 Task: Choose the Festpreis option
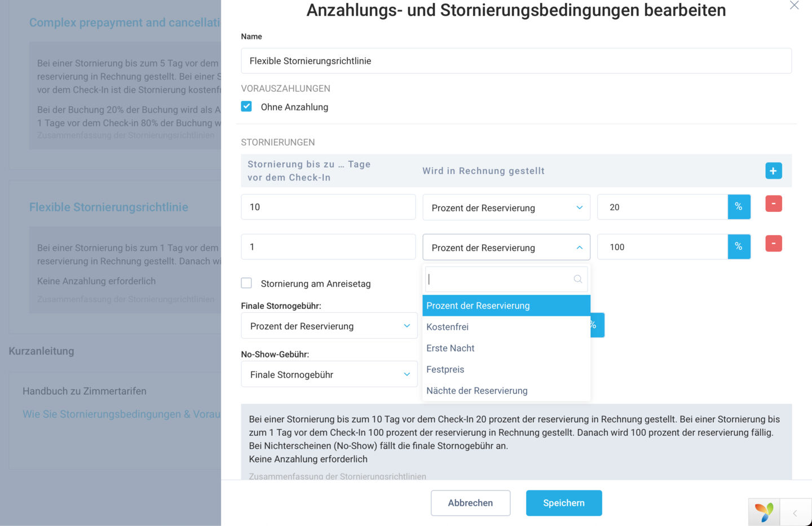click(x=506, y=370)
